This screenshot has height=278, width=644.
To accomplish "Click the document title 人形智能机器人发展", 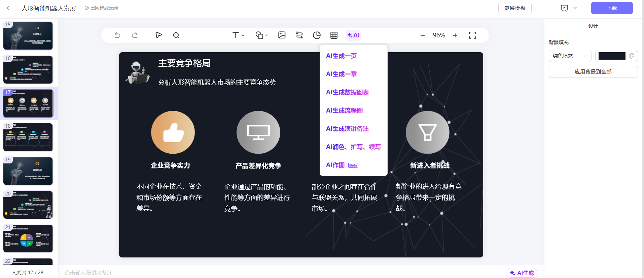I will (x=49, y=8).
